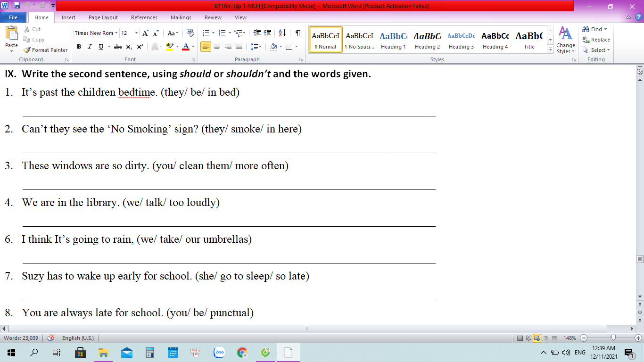Apply strikethrough formatting
644x362 pixels.
click(x=117, y=47)
